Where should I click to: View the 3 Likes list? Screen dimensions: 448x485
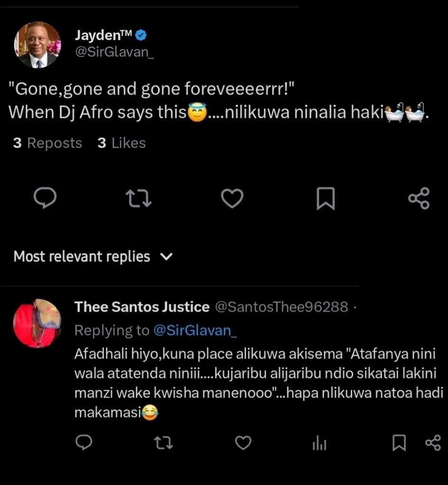click(x=121, y=143)
